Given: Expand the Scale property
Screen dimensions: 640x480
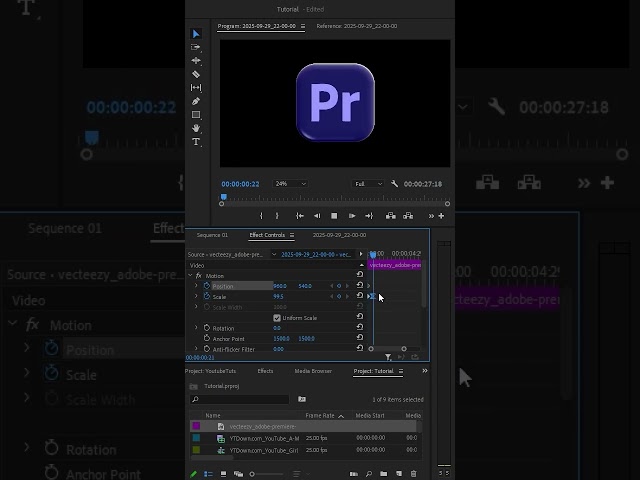Looking at the screenshot, I should (196, 296).
